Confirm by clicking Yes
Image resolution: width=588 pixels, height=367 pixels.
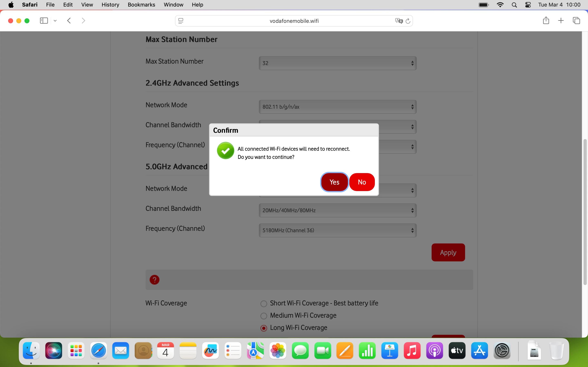(334, 182)
